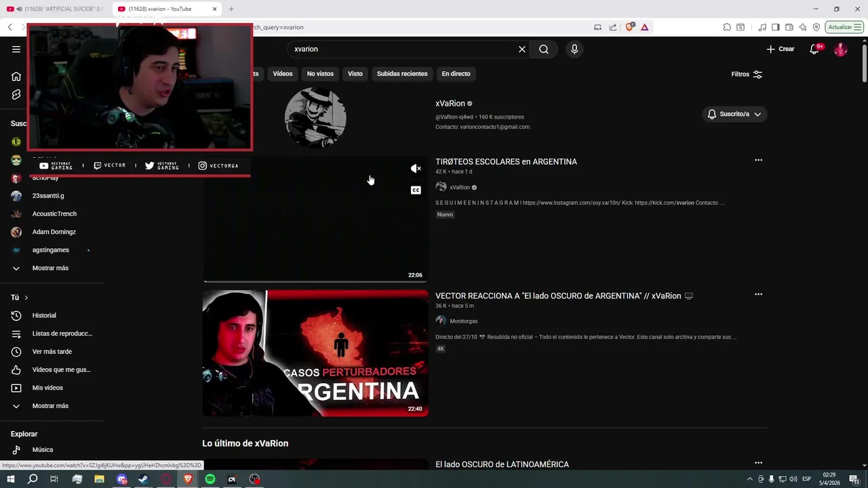The height and width of the screenshot is (488, 868).
Task: Run the search with the magnifier button
Action: (x=544, y=49)
